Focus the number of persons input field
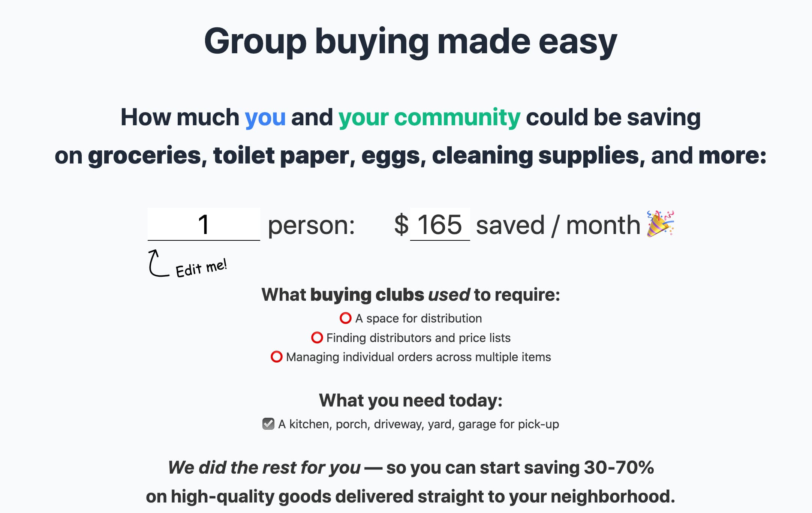812x513 pixels. pyautogui.click(x=204, y=224)
